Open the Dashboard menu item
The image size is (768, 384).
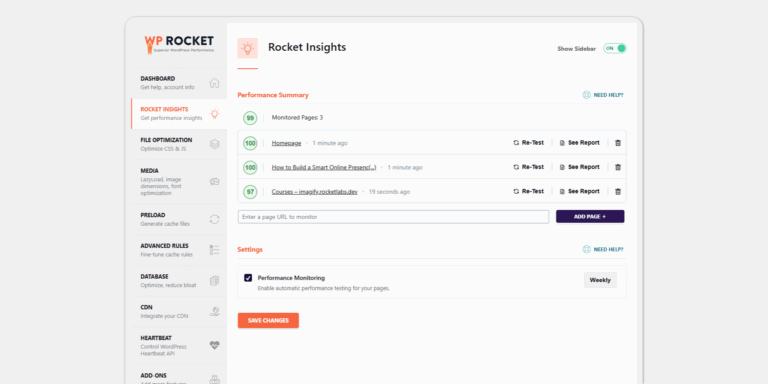point(179,83)
